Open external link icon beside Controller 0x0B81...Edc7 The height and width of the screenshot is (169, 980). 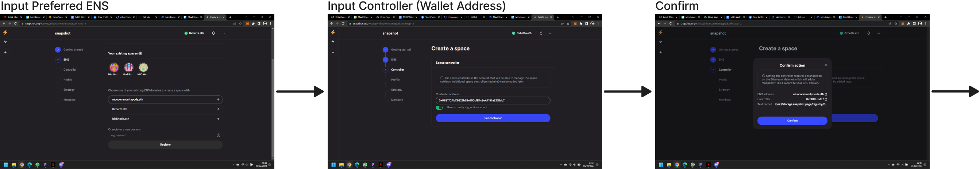(x=826, y=99)
